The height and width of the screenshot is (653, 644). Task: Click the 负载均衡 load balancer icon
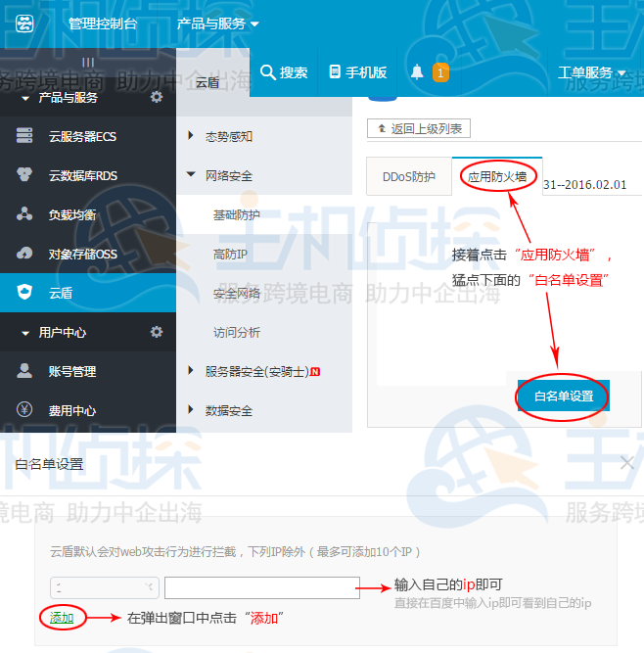click(x=24, y=213)
